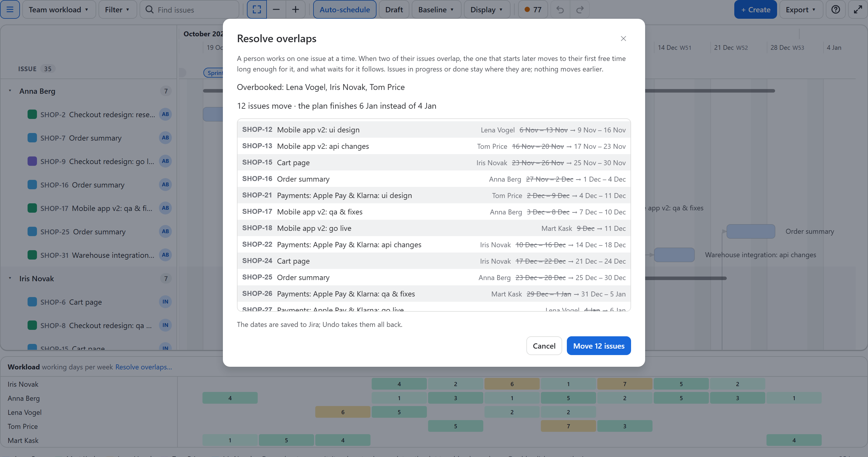Collapse the Iris Novak group

(x=10, y=278)
